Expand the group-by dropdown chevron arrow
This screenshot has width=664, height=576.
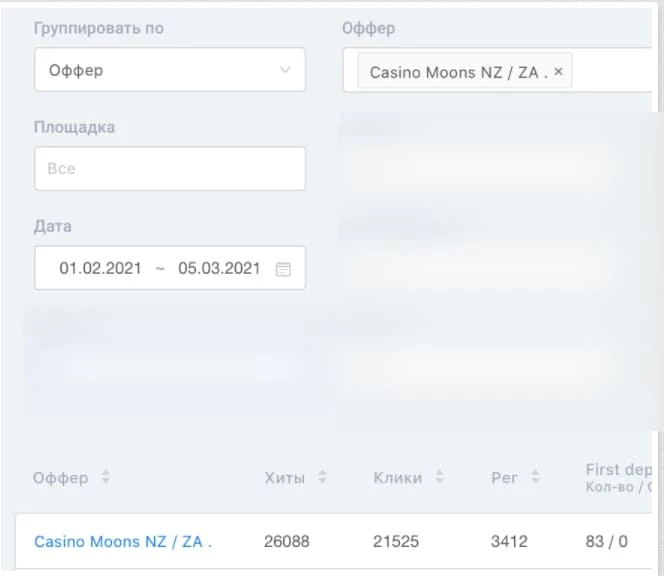285,70
